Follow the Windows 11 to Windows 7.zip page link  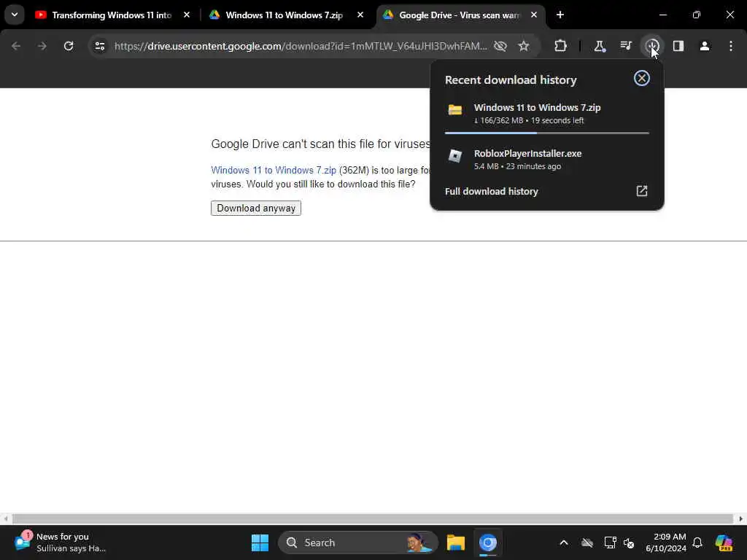(x=274, y=171)
